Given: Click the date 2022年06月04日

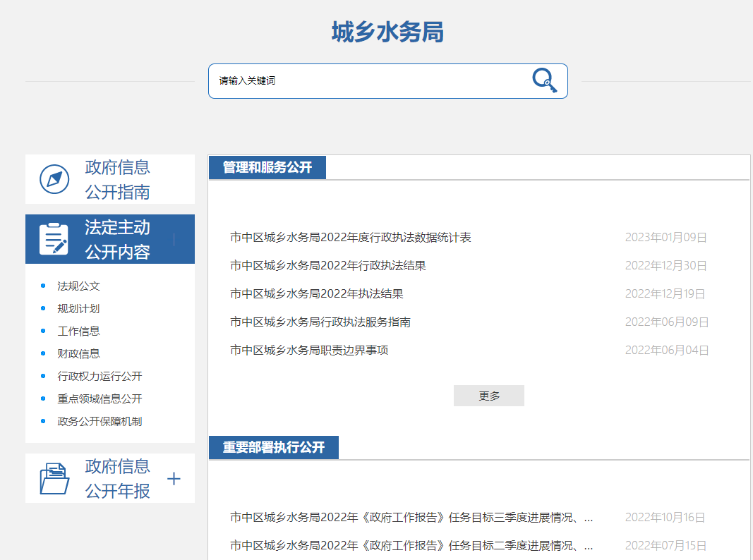Looking at the screenshot, I should point(667,351).
